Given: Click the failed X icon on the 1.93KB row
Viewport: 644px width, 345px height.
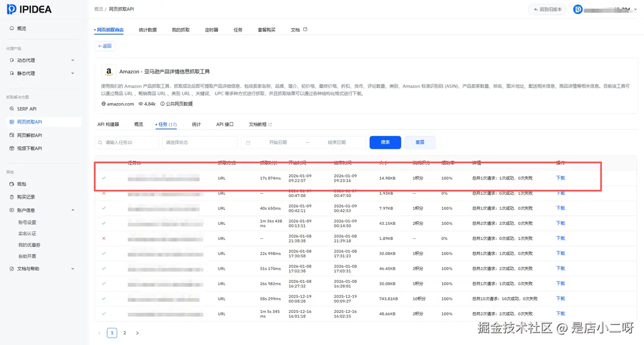Looking at the screenshot, I should (x=104, y=193).
